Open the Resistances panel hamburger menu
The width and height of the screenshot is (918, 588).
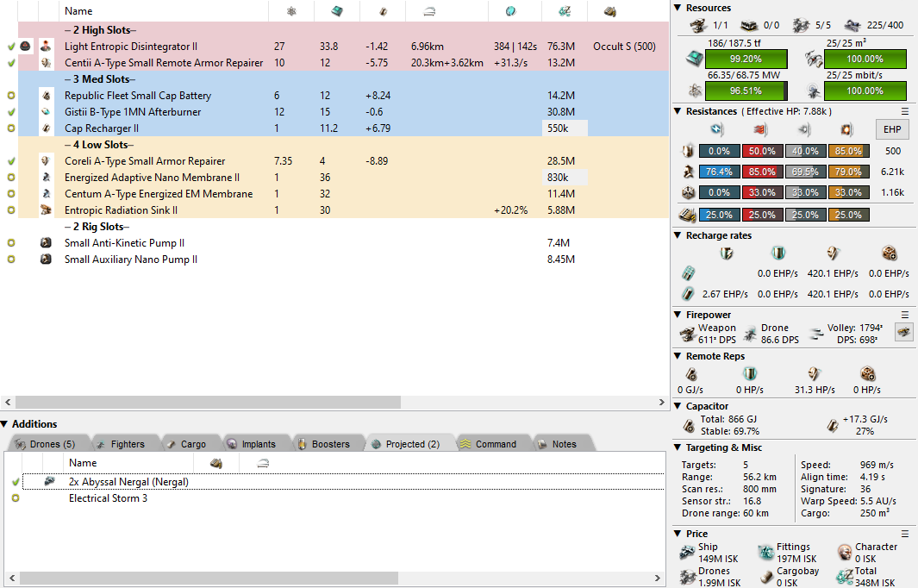point(905,111)
